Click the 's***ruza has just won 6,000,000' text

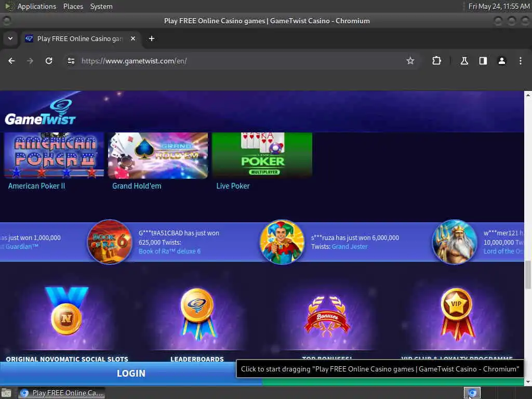click(355, 237)
